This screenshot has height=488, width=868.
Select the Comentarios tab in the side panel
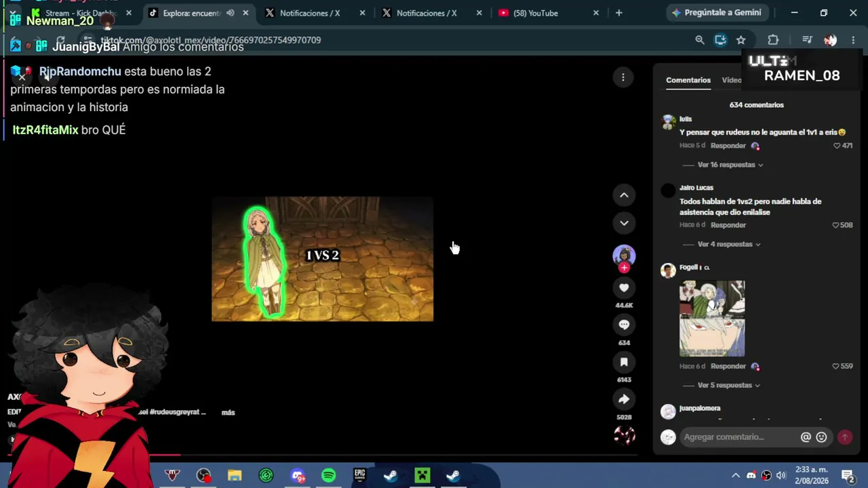tap(688, 80)
